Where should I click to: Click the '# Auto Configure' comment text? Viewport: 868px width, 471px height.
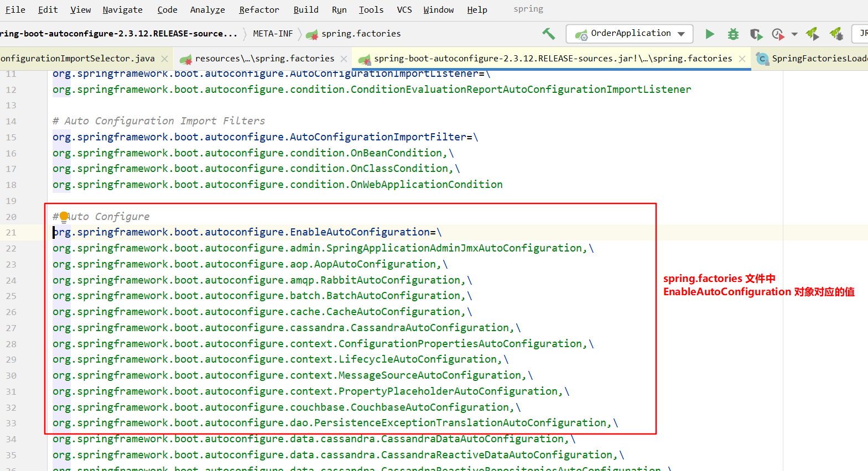[101, 217]
